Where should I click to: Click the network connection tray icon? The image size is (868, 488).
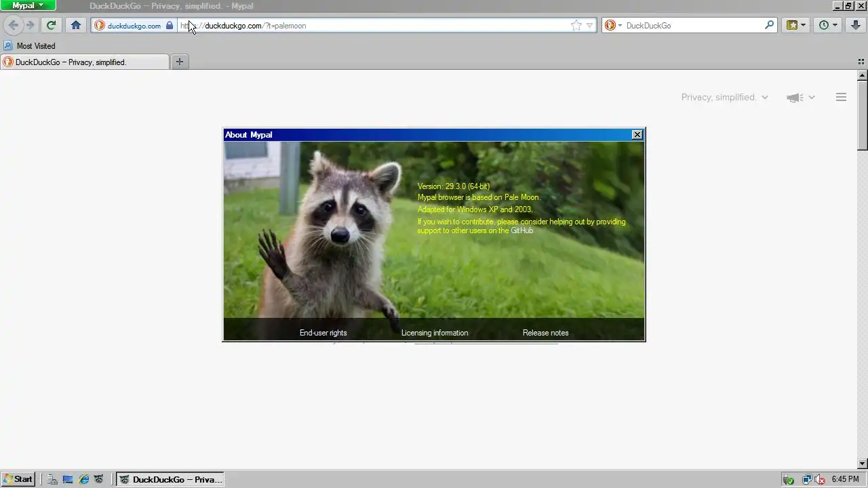point(807,479)
